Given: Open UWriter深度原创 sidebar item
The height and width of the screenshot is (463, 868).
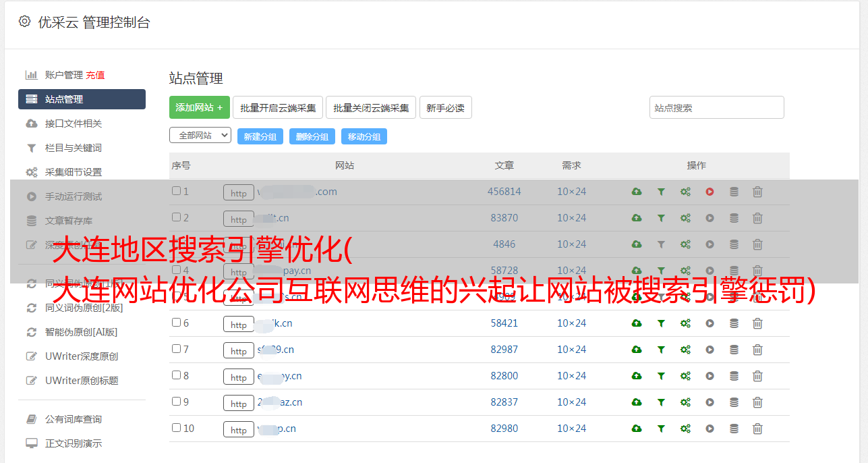Looking at the screenshot, I should coord(81,356).
